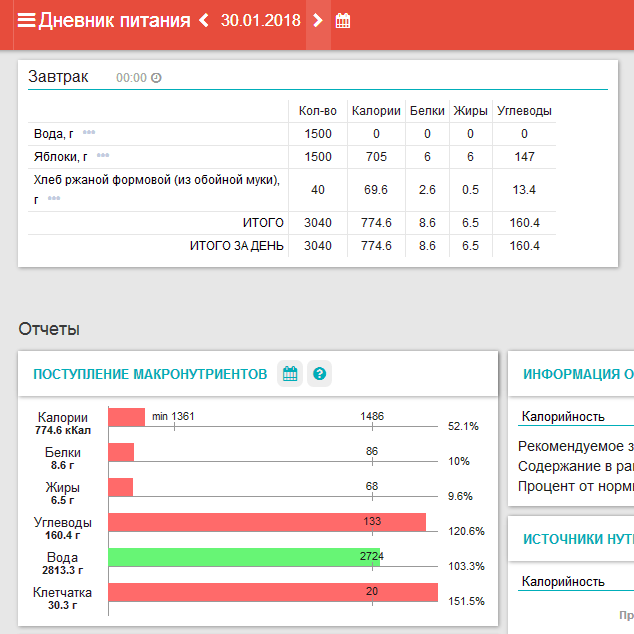Open the calendar icon in the header
This screenshot has height=634, width=634.
[343, 21]
